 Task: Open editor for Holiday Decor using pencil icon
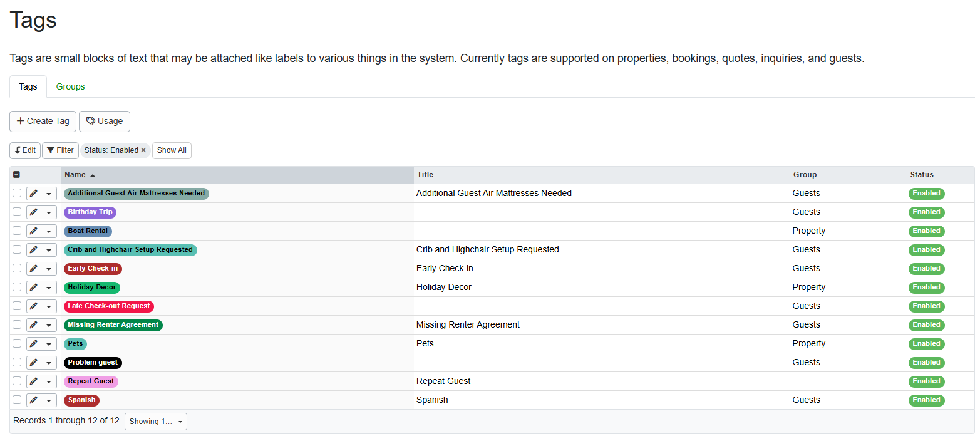(x=34, y=288)
